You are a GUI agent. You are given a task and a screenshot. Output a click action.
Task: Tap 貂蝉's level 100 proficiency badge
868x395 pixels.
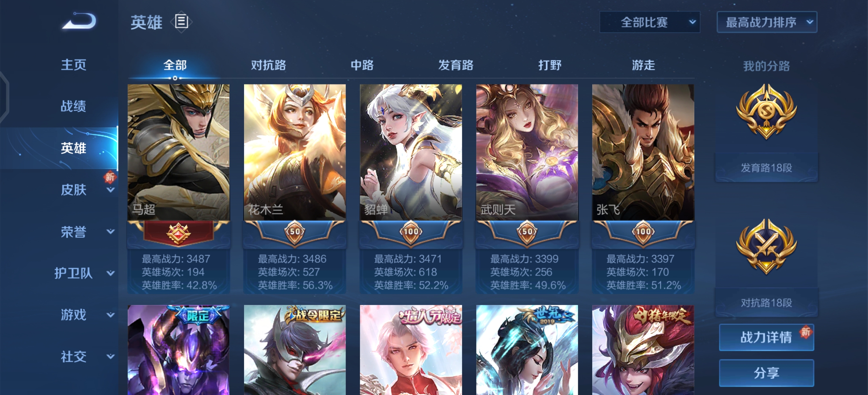click(411, 232)
